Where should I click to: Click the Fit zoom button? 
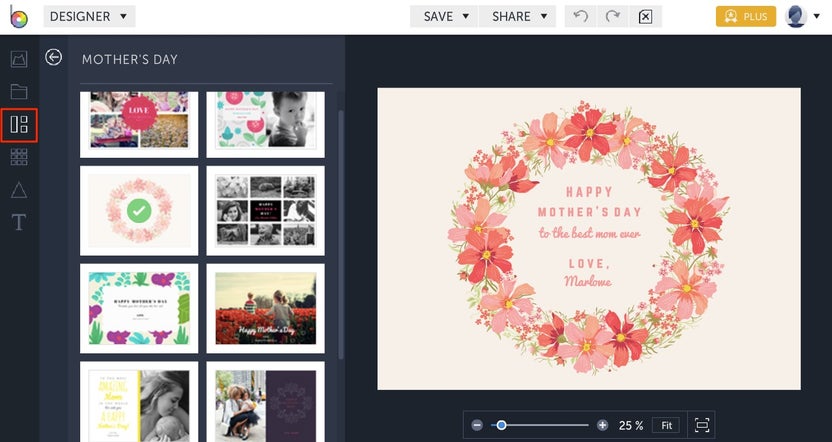pyautogui.click(x=666, y=425)
